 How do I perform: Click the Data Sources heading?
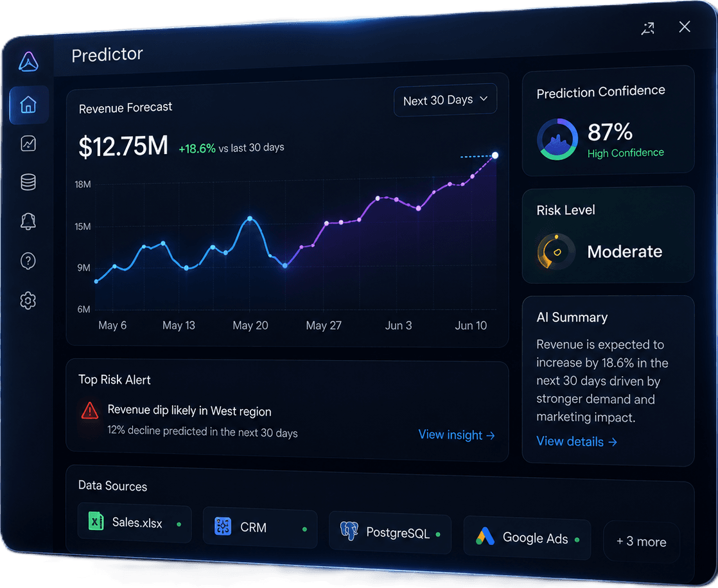112,485
